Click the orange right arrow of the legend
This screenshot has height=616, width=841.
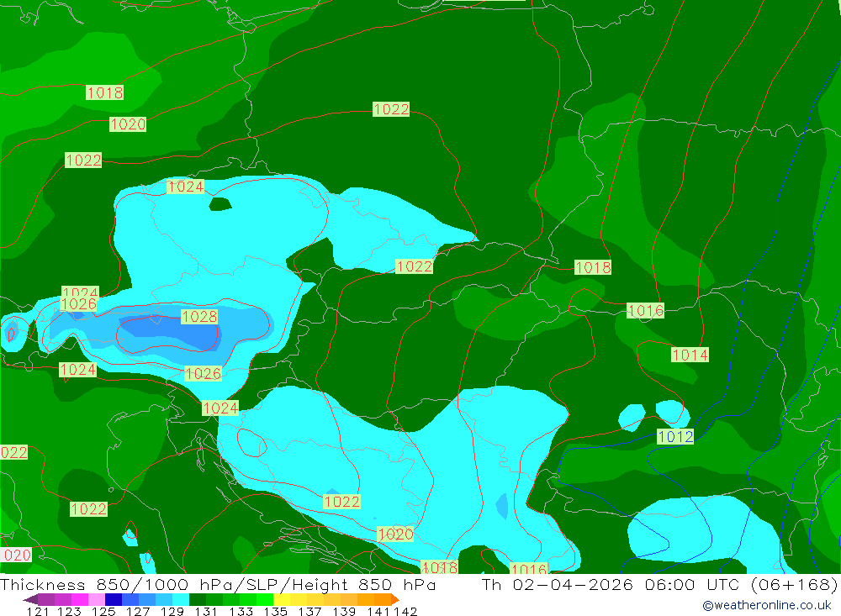pos(395,599)
